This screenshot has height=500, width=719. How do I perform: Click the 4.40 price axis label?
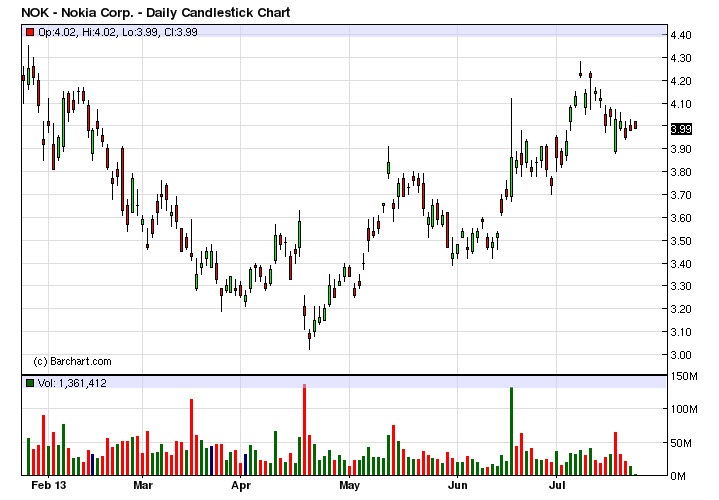pos(680,35)
